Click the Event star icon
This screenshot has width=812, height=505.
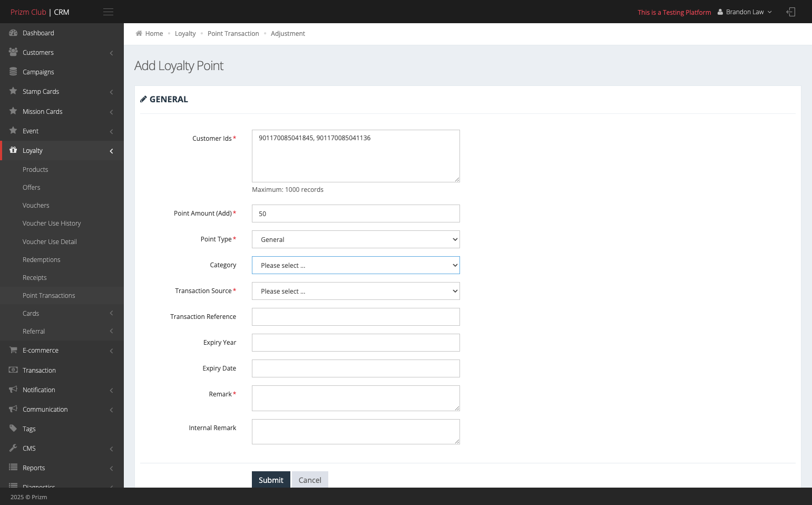pos(13,131)
